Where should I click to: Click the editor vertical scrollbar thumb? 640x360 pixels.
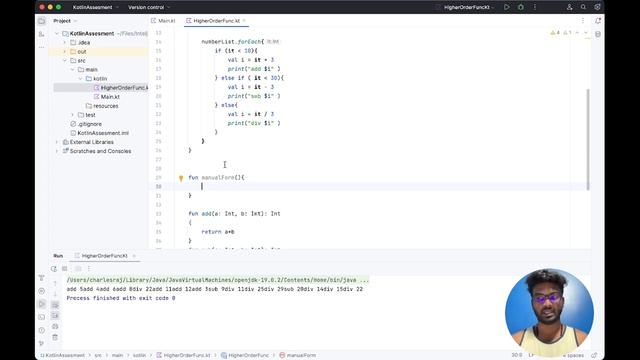tap(588, 139)
